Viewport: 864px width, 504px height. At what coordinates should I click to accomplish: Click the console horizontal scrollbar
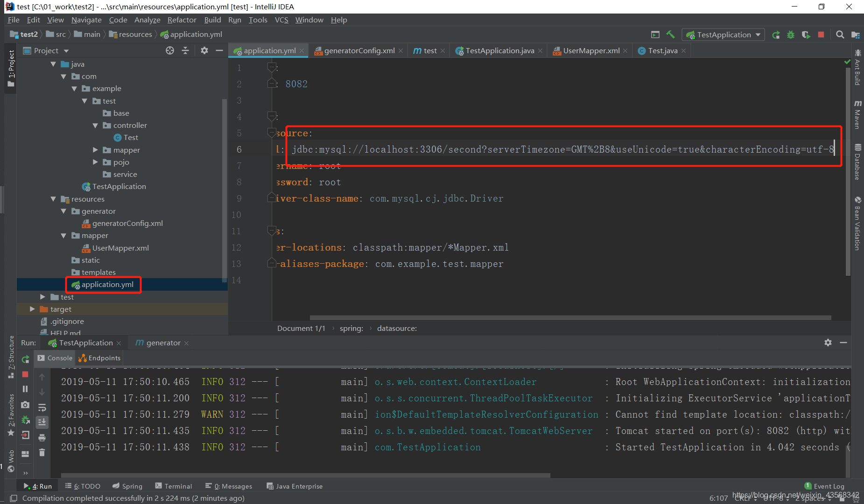click(x=306, y=476)
